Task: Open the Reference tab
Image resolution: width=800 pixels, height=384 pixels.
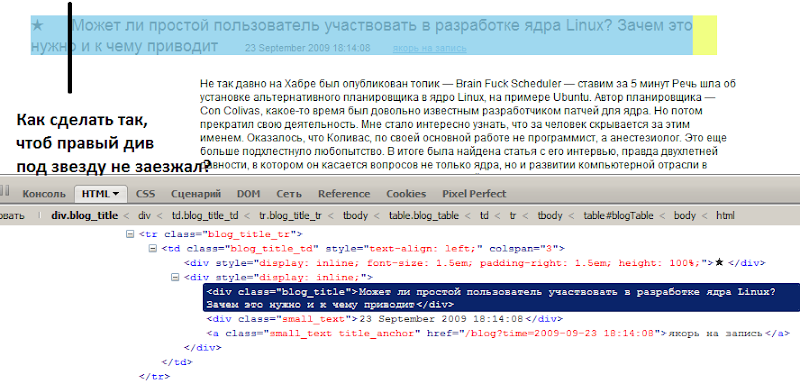Action: 344,194
